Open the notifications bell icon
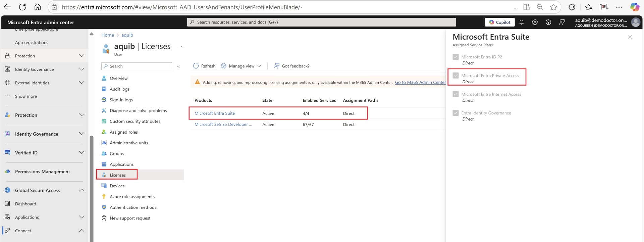644x242 pixels. (x=522, y=22)
